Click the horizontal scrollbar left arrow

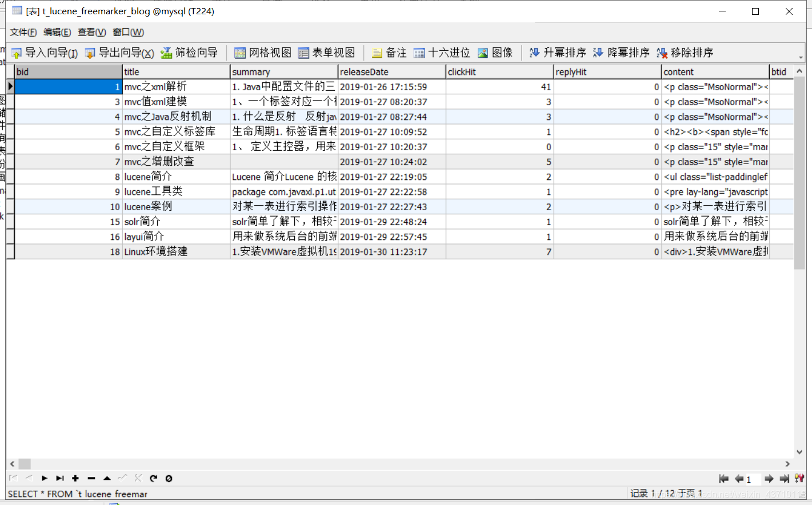point(12,464)
